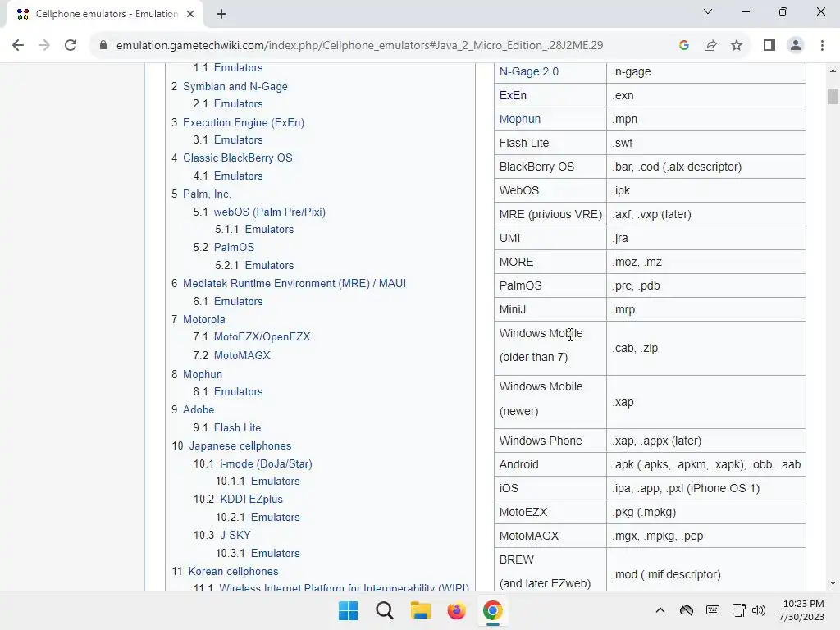
Task: Open the Chrome profile menu
Action: coord(796,46)
